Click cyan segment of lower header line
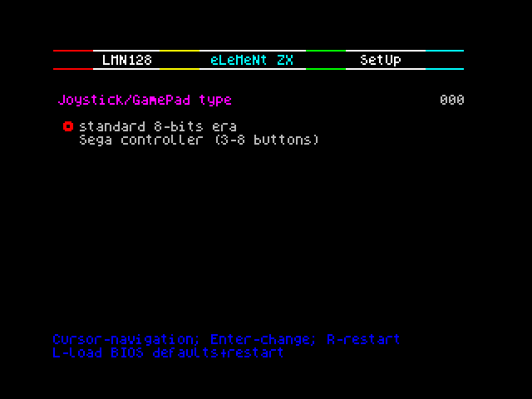This screenshot has height=399, width=532. pos(445,69)
